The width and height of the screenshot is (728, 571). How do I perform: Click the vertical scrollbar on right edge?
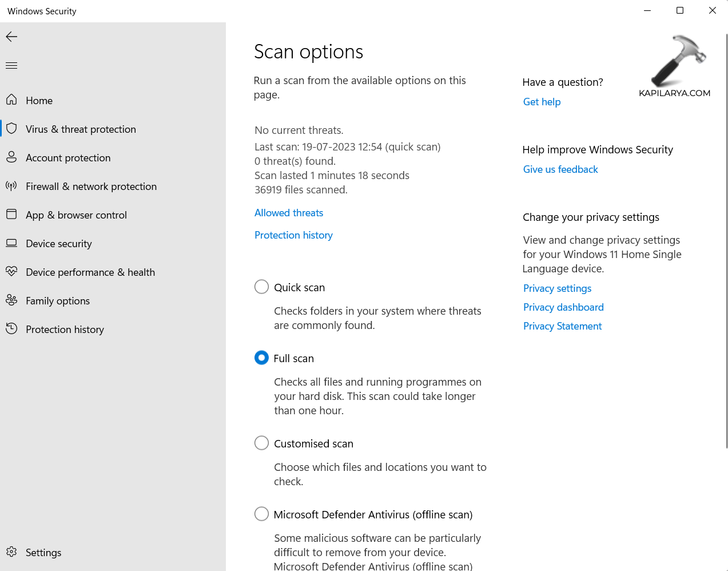click(726, 240)
